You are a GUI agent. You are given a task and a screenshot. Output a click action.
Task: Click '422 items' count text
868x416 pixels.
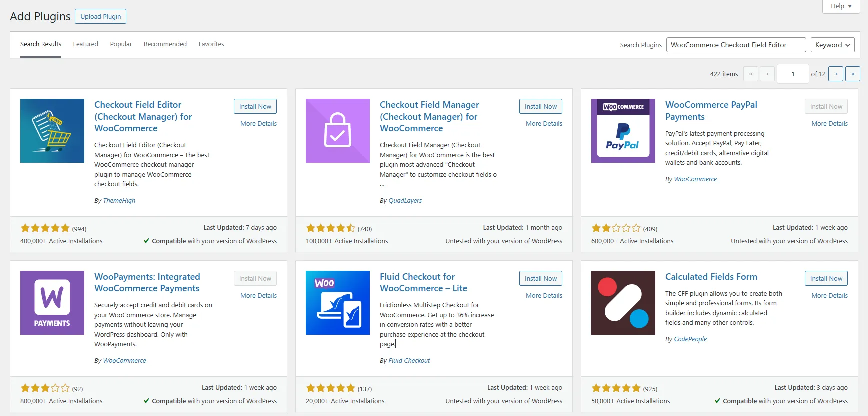click(x=724, y=74)
